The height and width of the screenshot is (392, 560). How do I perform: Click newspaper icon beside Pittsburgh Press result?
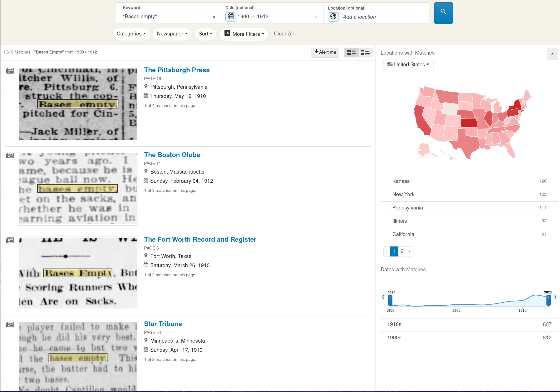pos(10,71)
